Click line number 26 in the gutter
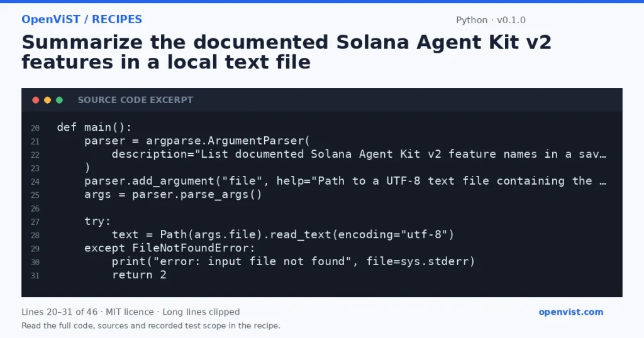 [35, 209]
